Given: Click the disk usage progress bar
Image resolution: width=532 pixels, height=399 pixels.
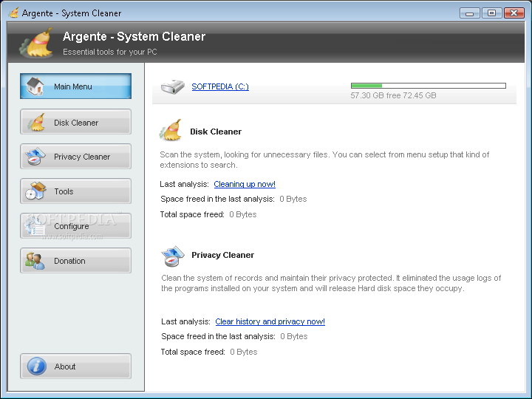Looking at the screenshot, I should click(x=428, y=86).
